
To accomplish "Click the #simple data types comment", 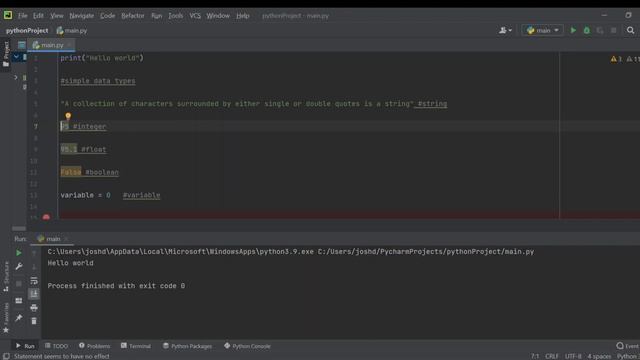I will tap(98, 81).
